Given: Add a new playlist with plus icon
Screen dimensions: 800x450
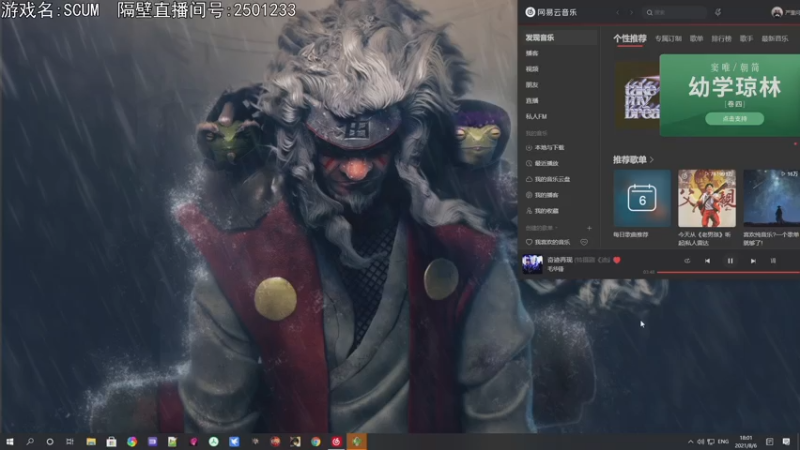Looking at the screenshot, I should [589, 228].
